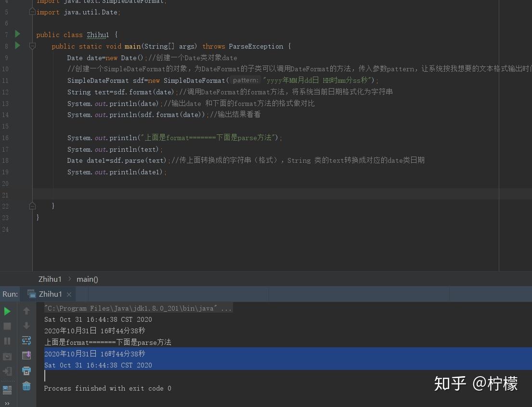Screen dimensions: 532x407
Task: Click the Zhihu1 breadcrumb above the run panel
Action: coord(50,279)
